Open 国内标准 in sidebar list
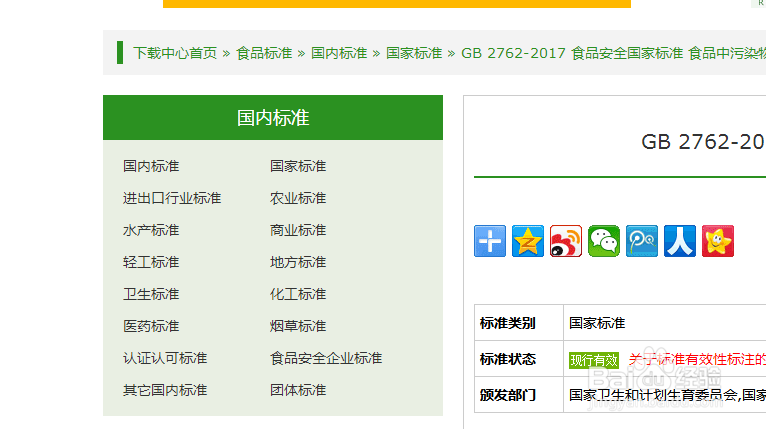 [x=151, y=166]
